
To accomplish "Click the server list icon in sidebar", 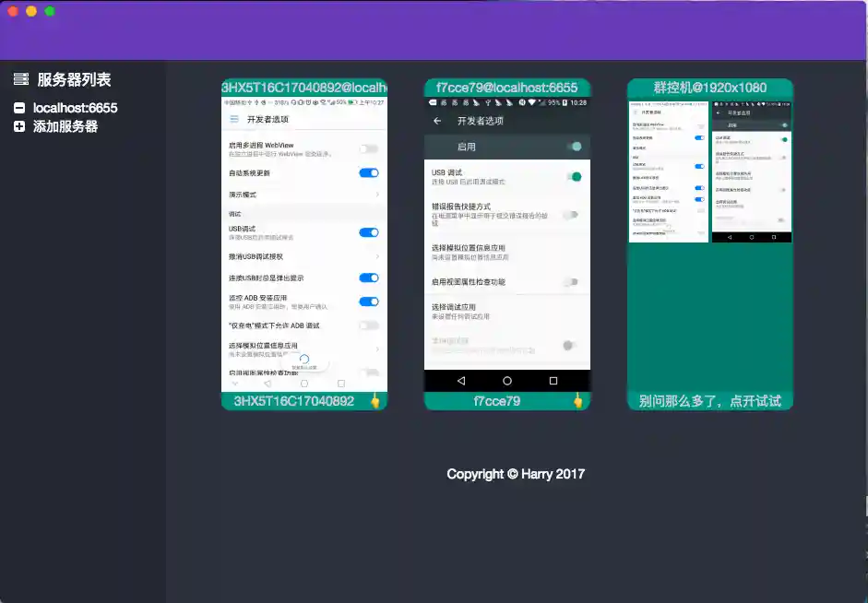I will tap(20, 80).
